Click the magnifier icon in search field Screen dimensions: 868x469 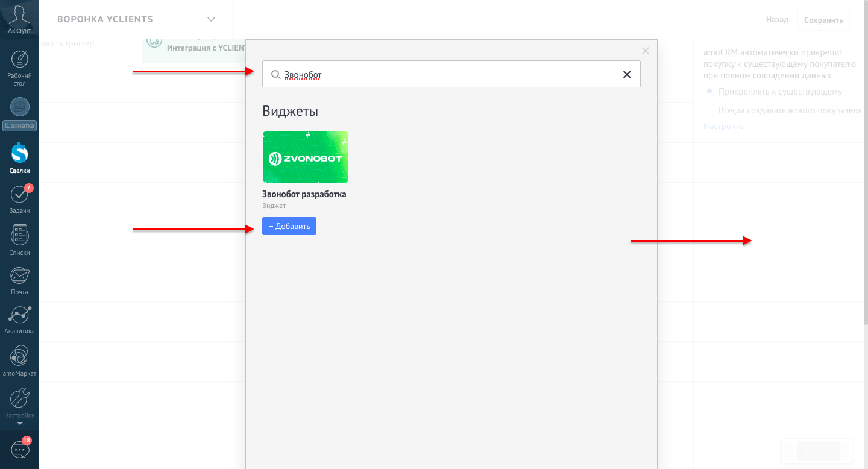coord(275,74)
